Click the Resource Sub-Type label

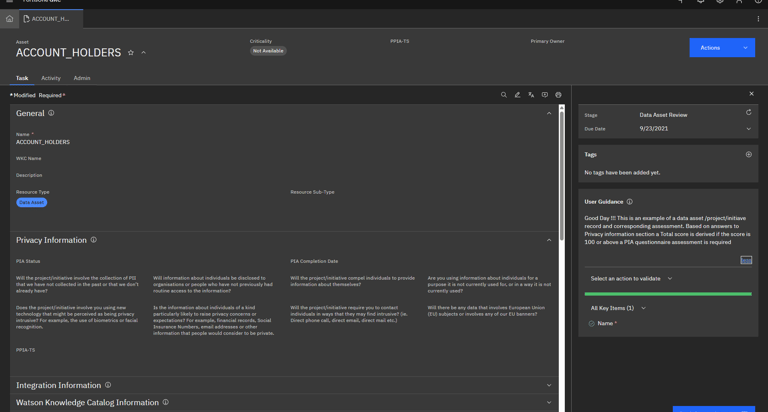click(x=312, y=192)
